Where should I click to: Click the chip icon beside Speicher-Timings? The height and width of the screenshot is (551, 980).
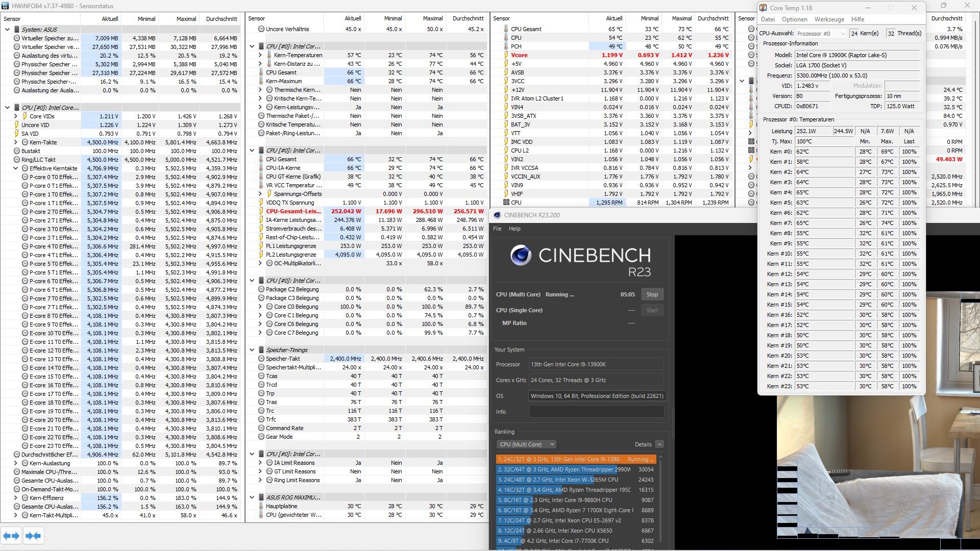(261, 350)
